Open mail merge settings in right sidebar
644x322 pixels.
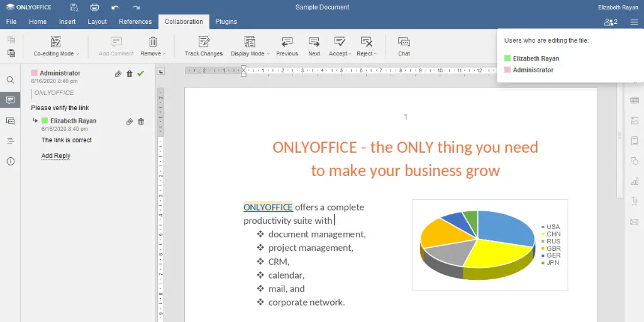pos(635,222)
